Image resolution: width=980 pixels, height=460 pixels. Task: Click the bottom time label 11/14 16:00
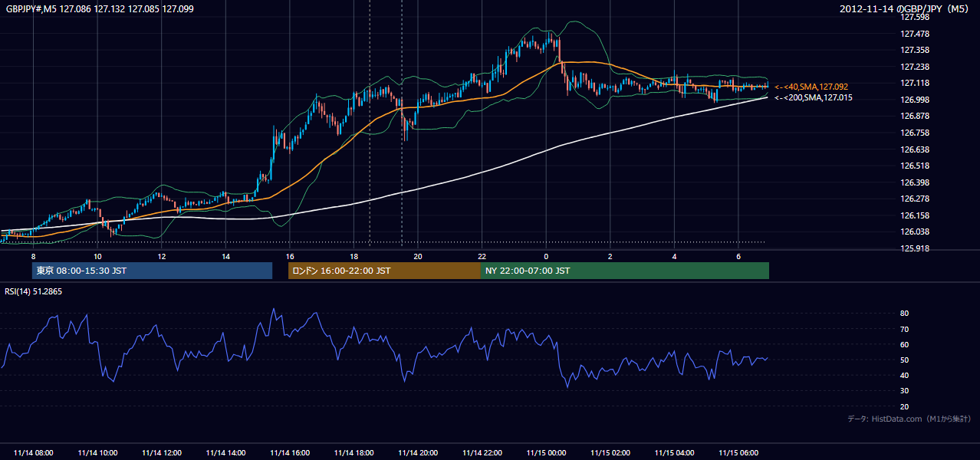290,453
